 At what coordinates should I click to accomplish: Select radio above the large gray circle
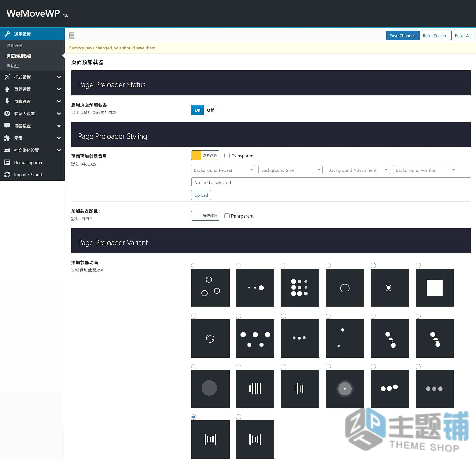click(x=194, y=367)
